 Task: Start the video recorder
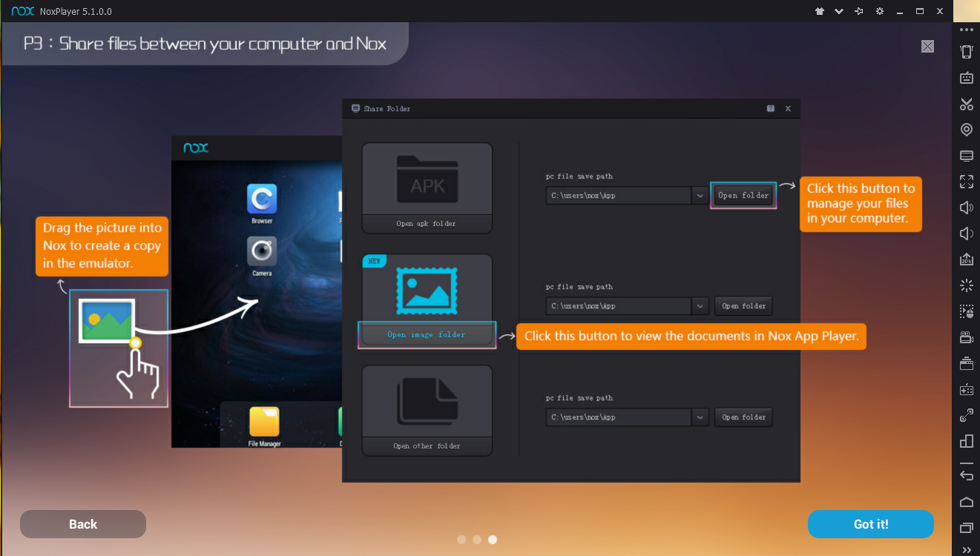click(967, 337)
